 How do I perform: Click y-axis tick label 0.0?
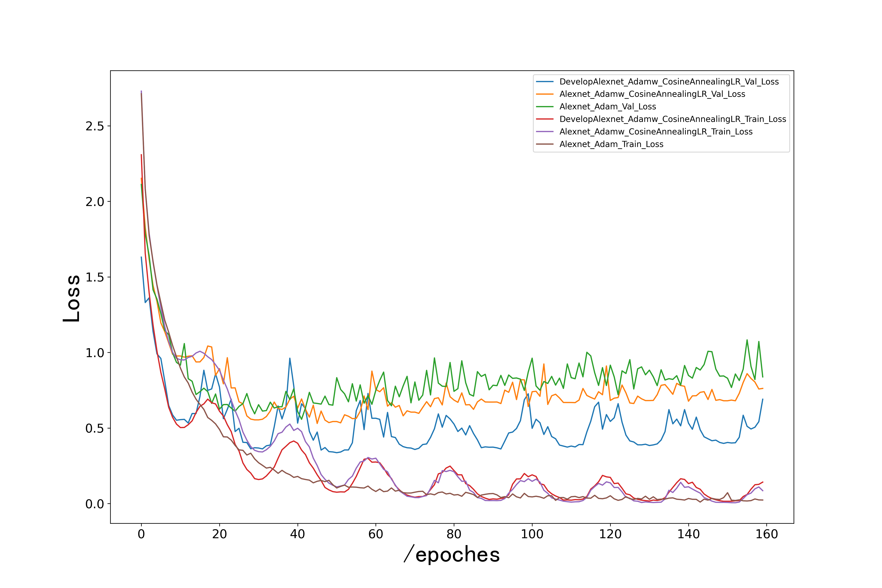[x=95, y=504]
